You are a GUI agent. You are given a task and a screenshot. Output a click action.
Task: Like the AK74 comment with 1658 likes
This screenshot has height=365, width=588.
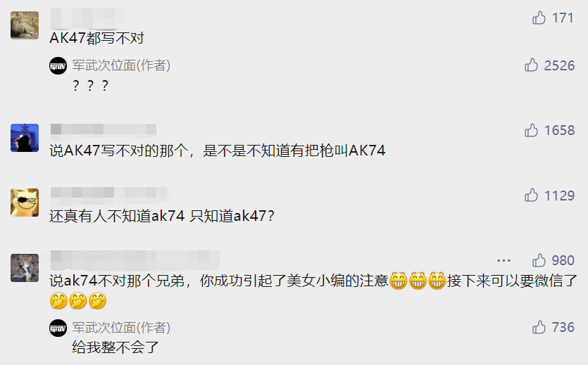pos(532,130)
